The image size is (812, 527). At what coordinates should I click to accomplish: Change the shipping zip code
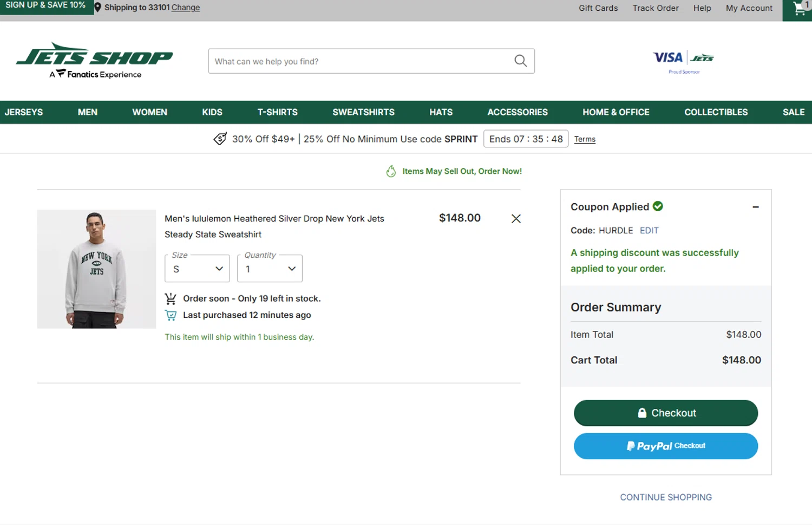pyautogui.click(x=186, y=8)
